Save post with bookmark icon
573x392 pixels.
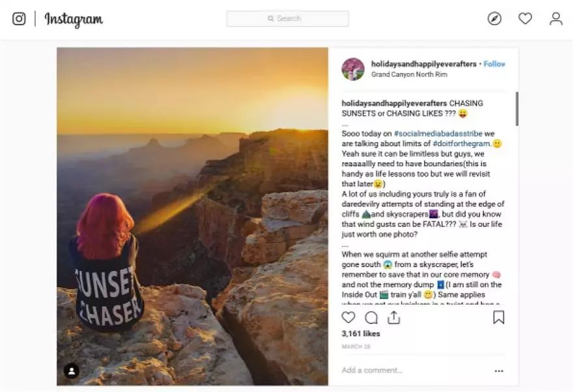pyautogui.click(x=498, y=317)
